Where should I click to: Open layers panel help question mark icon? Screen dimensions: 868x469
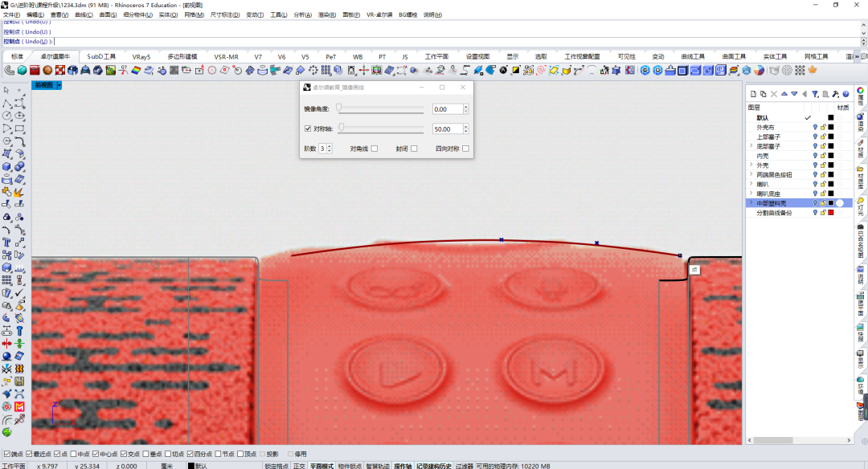pyautogui.click(x=845, y=94)
